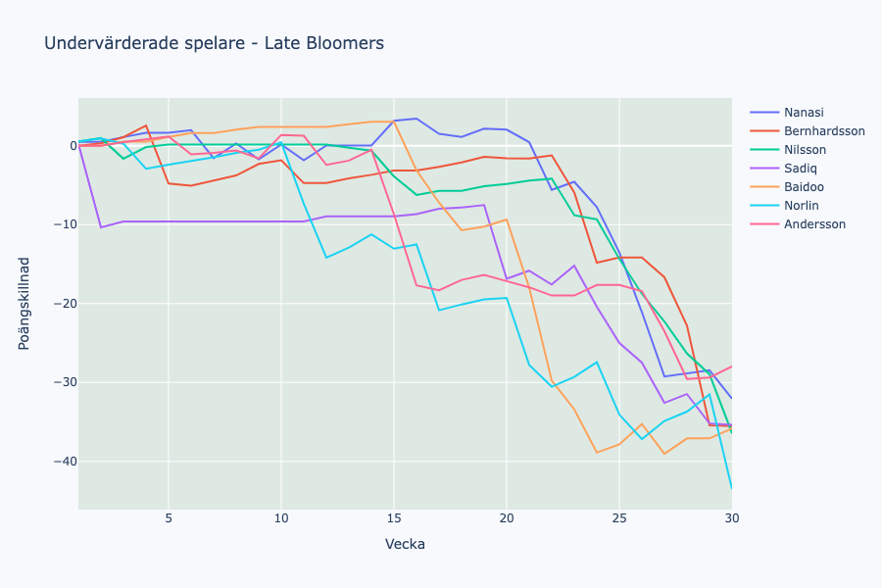Click the Sadiq legend label
The height and width of the screenshot is (588, 882).
tap(801, 169)
